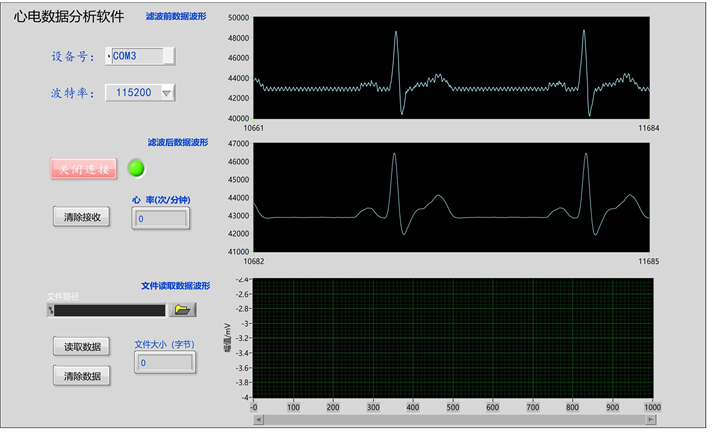Click the 心率 heart rate value field
The width and height of the screenshot is (713, 433).
click(162, 219)
